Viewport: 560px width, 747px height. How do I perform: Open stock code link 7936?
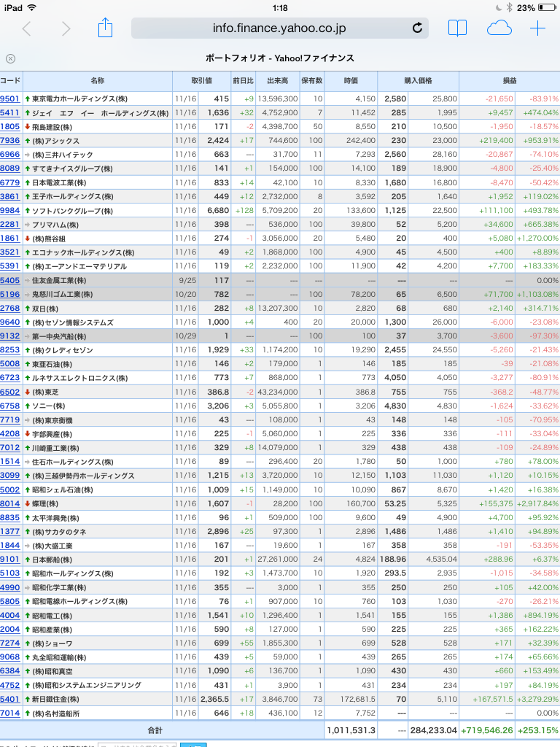pyautogui.click(x=10, y=141)
